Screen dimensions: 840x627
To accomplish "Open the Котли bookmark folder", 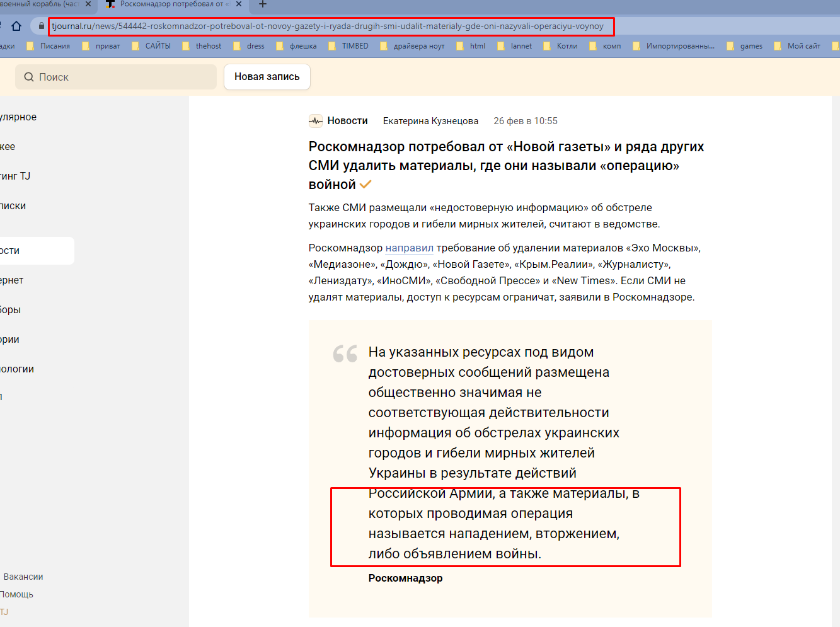I will [560, 46].
